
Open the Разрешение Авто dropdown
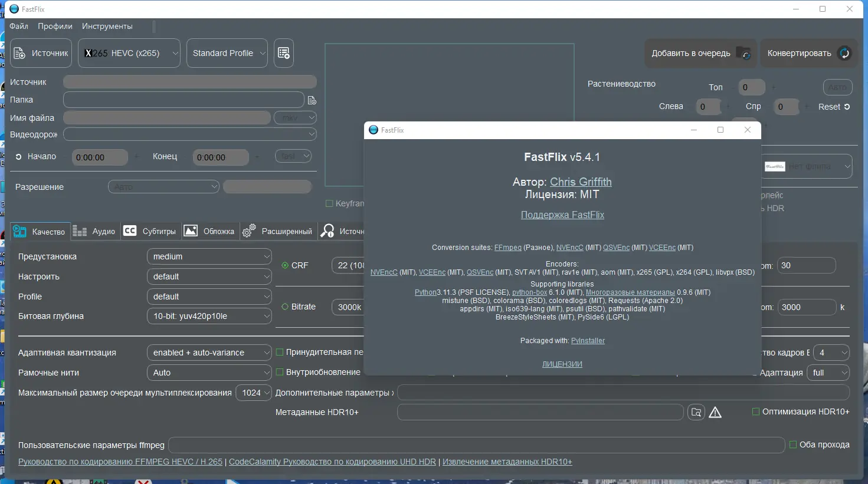coord(163,187)
